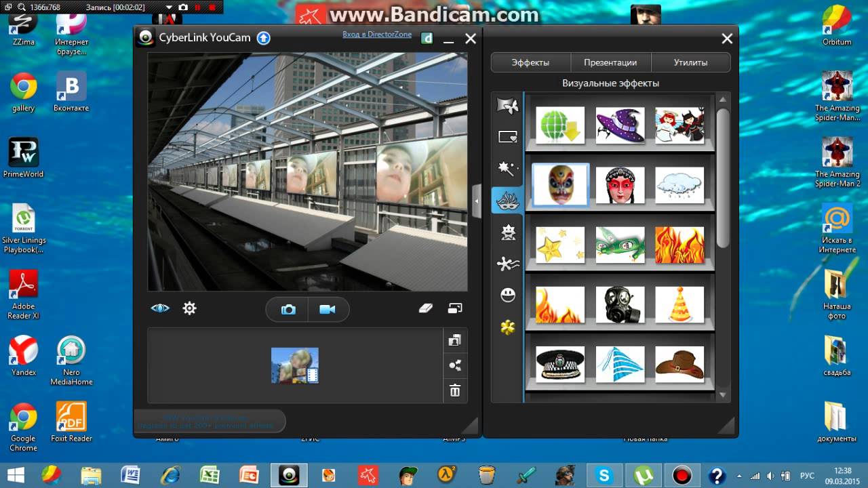
Task: Click the effects list scroll-down arrow
Action: click(x=723, y=394)
